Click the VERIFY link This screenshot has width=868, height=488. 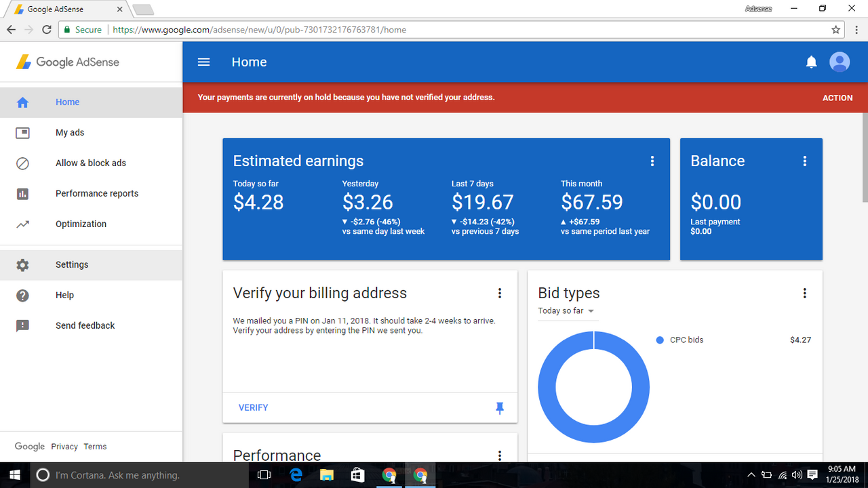(254, 407)
